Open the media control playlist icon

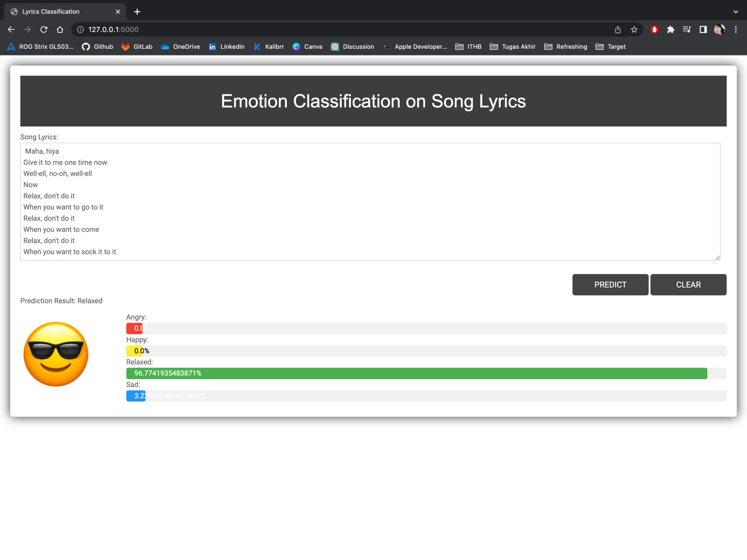(686, 30)
